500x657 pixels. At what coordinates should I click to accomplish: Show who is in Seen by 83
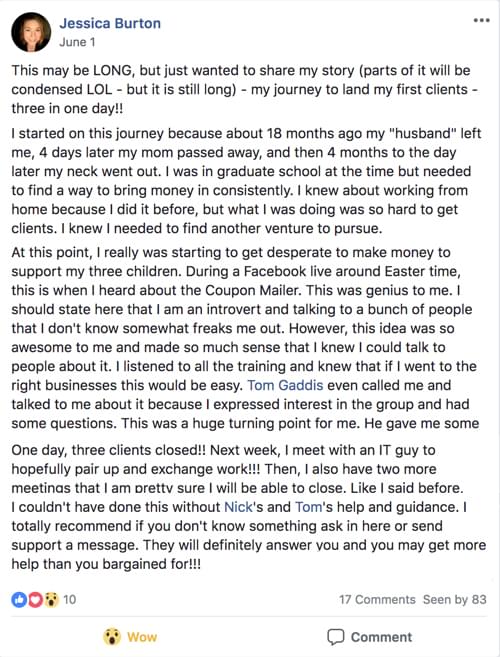click(455, 600)
